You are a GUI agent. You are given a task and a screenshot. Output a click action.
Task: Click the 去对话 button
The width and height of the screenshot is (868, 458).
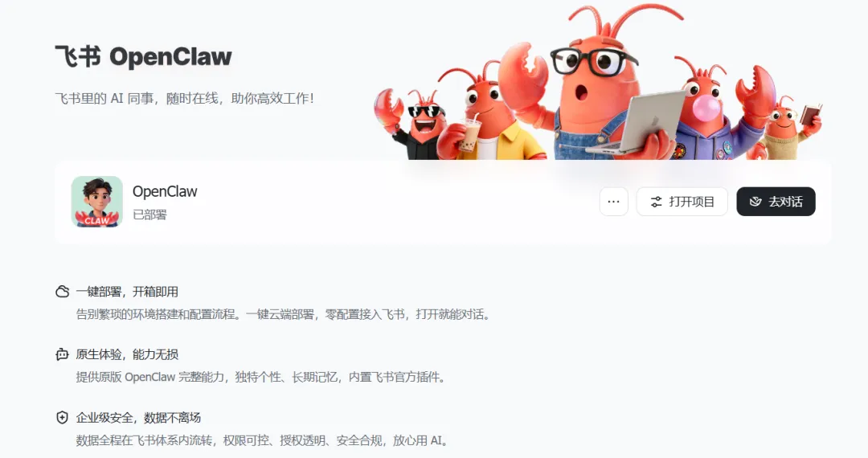coord(776,202)
